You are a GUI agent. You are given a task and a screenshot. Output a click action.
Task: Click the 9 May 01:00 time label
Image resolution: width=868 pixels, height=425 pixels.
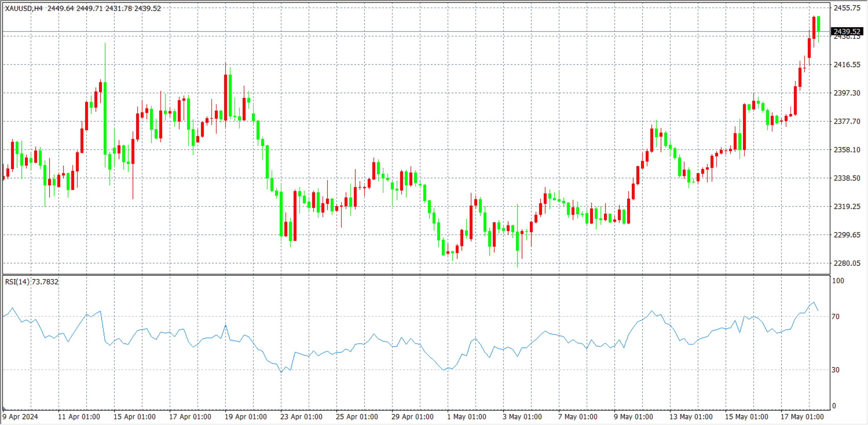click(x=633, y=417)
